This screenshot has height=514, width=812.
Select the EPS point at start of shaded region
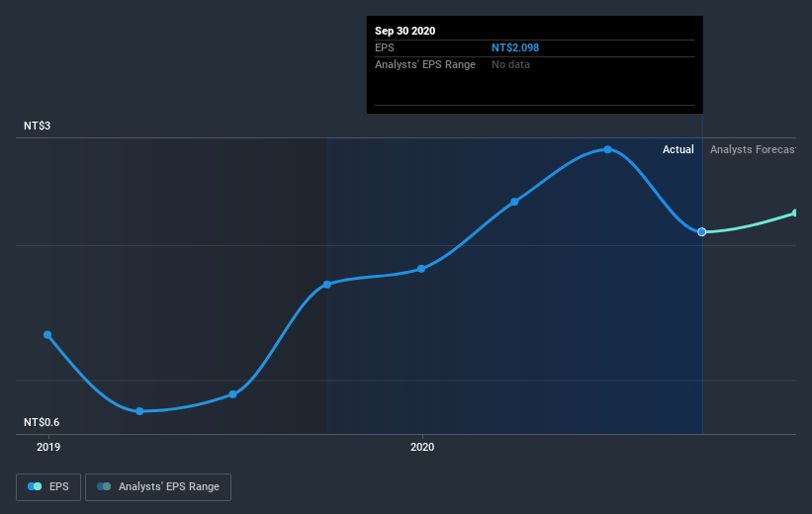327,284
